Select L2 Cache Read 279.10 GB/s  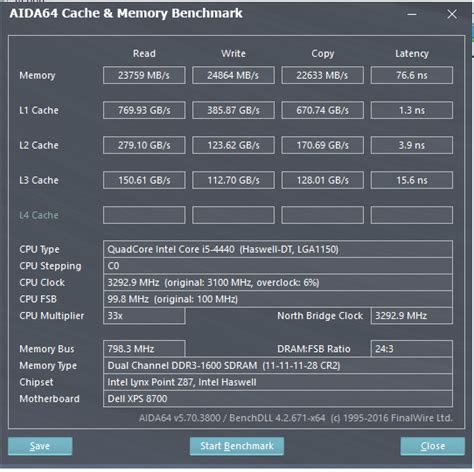tap(144, 145)
